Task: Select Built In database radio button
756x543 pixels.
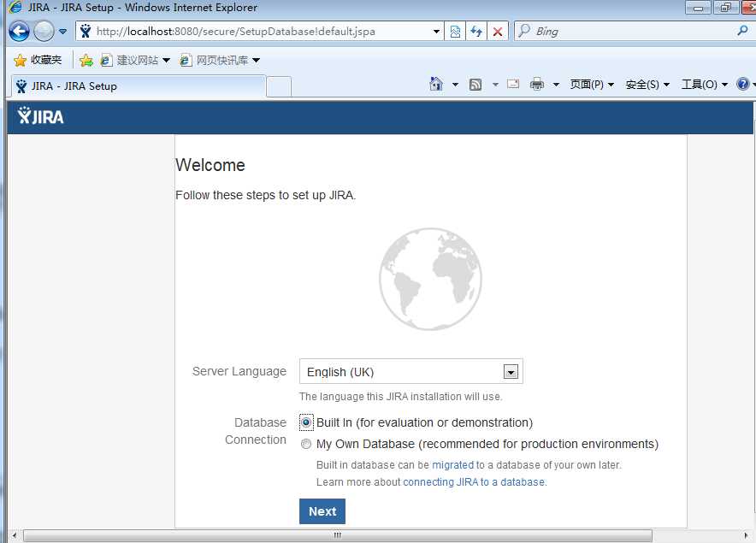Action: [x=306, y=423]
